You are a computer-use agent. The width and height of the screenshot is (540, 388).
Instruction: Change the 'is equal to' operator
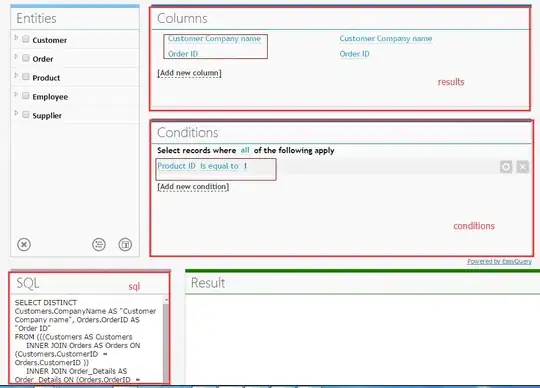[x=219, y=166]
